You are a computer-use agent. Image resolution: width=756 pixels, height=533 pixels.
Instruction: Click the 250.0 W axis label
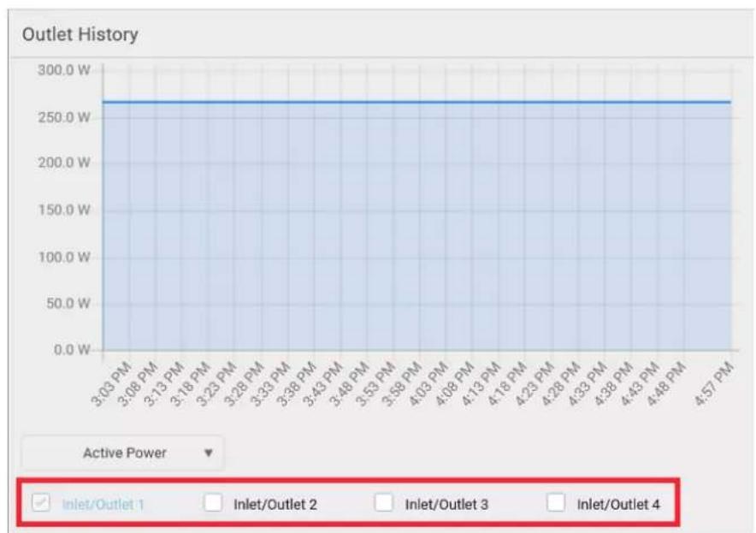tap(64, 118)
